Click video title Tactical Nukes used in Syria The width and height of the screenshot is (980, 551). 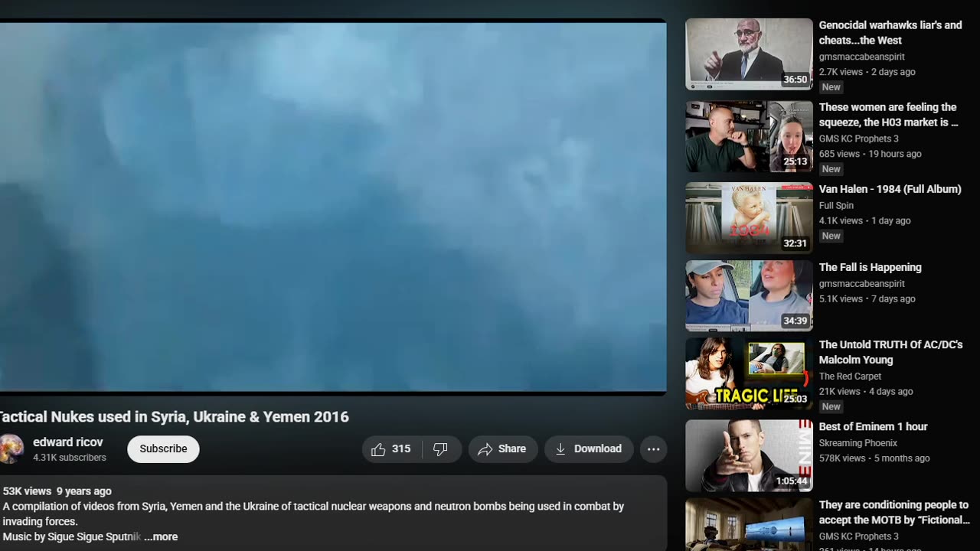pos(174,416)
